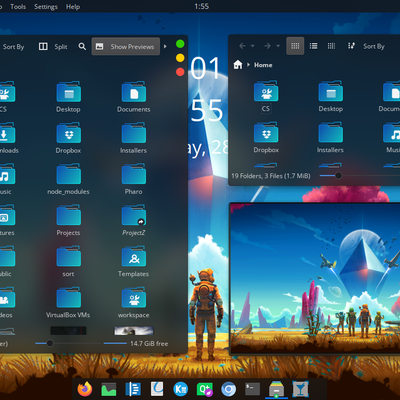Image resolution: width=400 pixels, height=400 pixels.
Task: Open the white sheet dock icon
Action: click(x=157, y=389)
